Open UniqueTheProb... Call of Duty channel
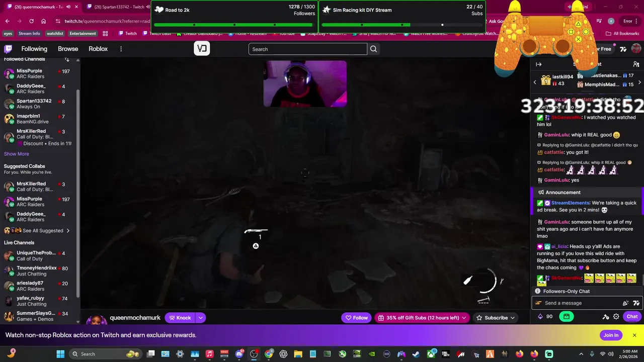The height and width of the screenshot is (362, 644). [38, 255]
